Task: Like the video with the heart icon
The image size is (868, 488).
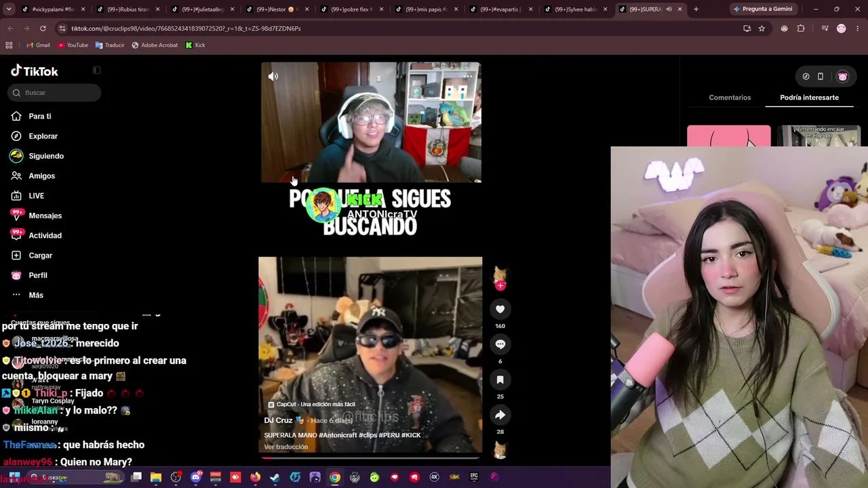Action: click(x=500, y=309)
